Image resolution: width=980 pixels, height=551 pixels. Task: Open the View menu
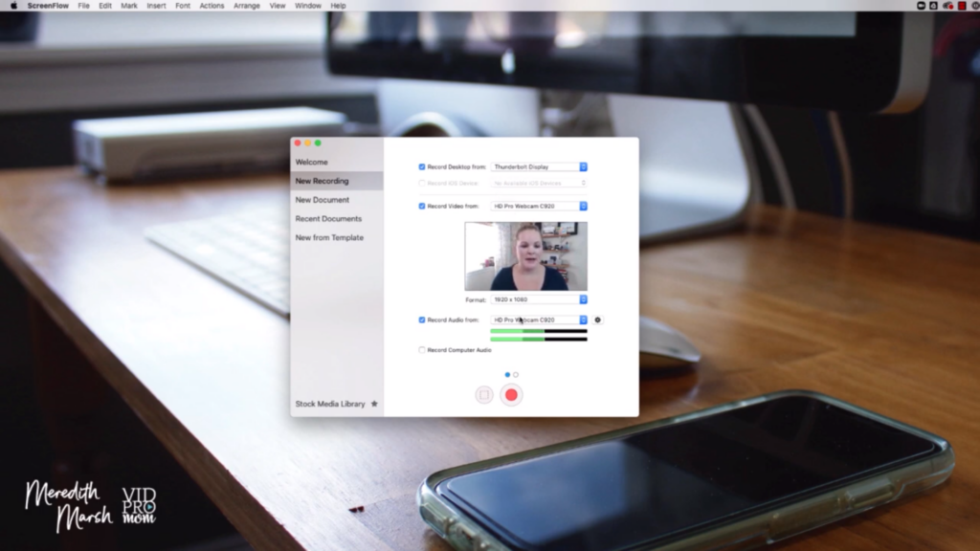click(278, 6)
